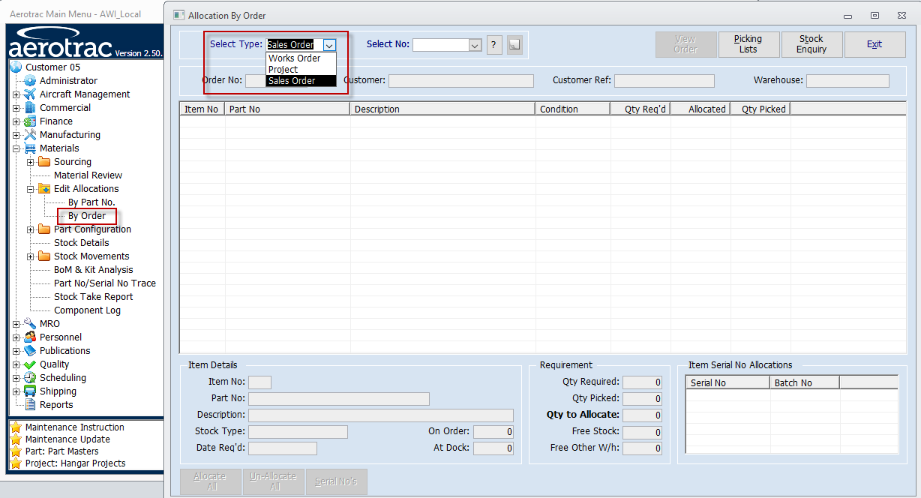Screen dimensions: 921x498
Task: Click the Un-Allocate All button
Action: point(273,482)
